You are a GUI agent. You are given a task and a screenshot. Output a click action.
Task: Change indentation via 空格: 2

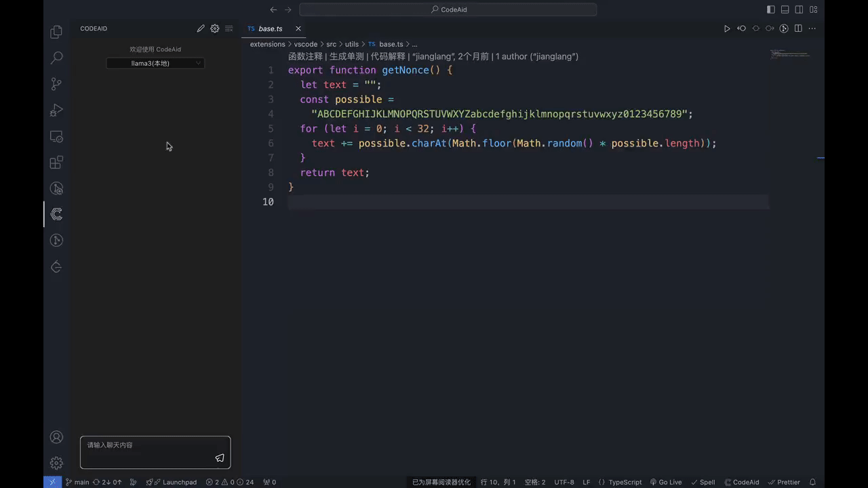point(535,482)
